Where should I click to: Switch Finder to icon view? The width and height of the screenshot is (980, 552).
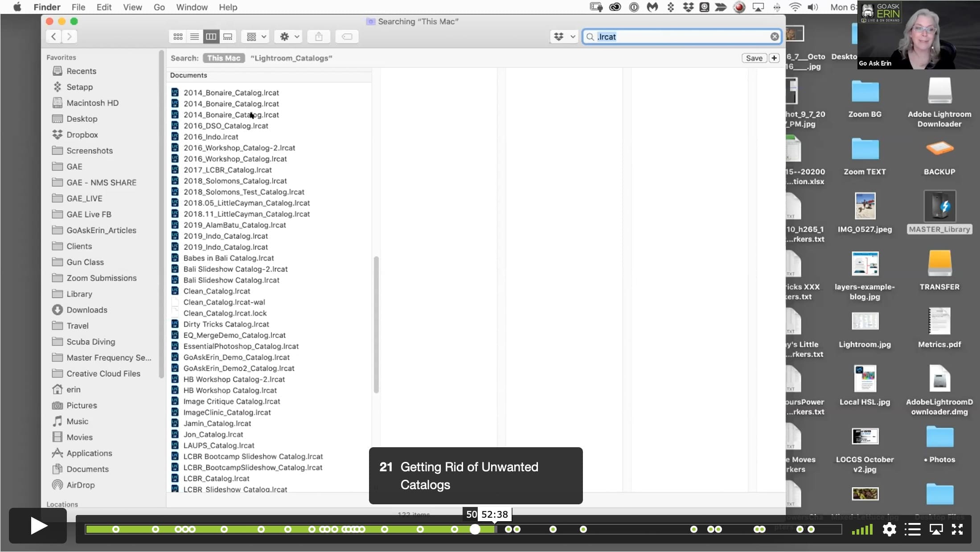(178, 37)
